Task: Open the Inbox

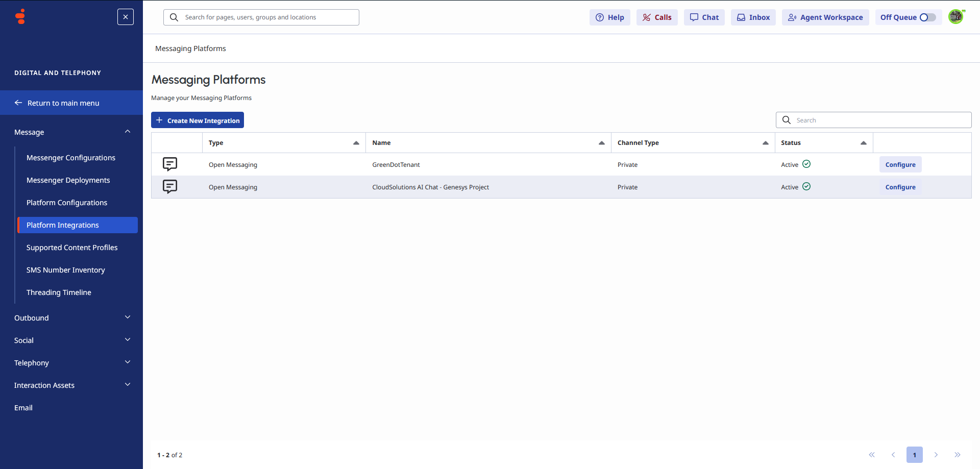Action: point(753,17)
